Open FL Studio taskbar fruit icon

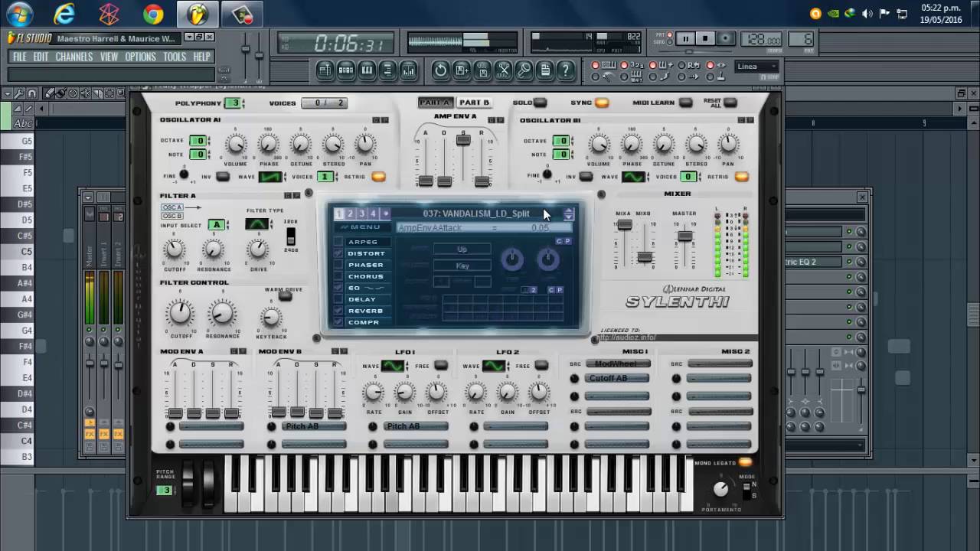pyautogui.click(x=198, y=13)
